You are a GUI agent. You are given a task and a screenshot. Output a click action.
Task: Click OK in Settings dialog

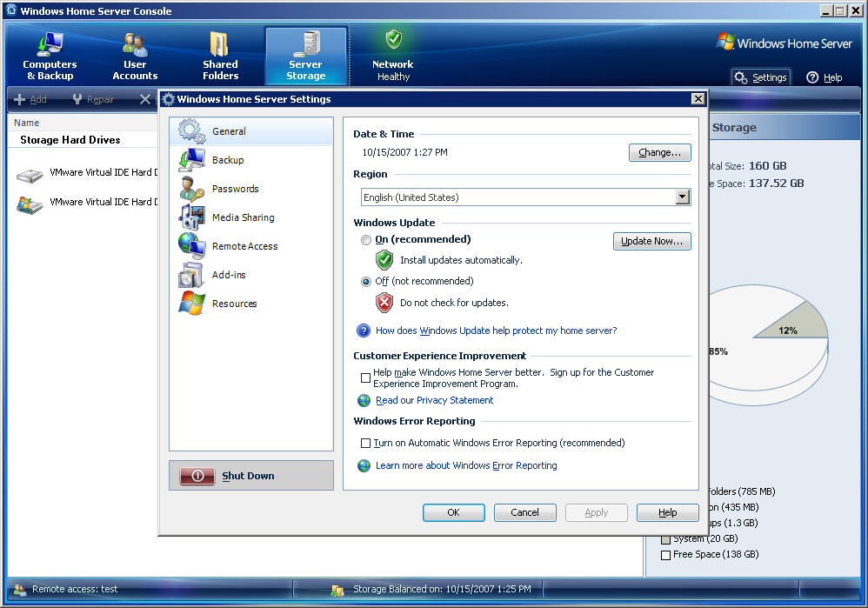coord(454,513)
